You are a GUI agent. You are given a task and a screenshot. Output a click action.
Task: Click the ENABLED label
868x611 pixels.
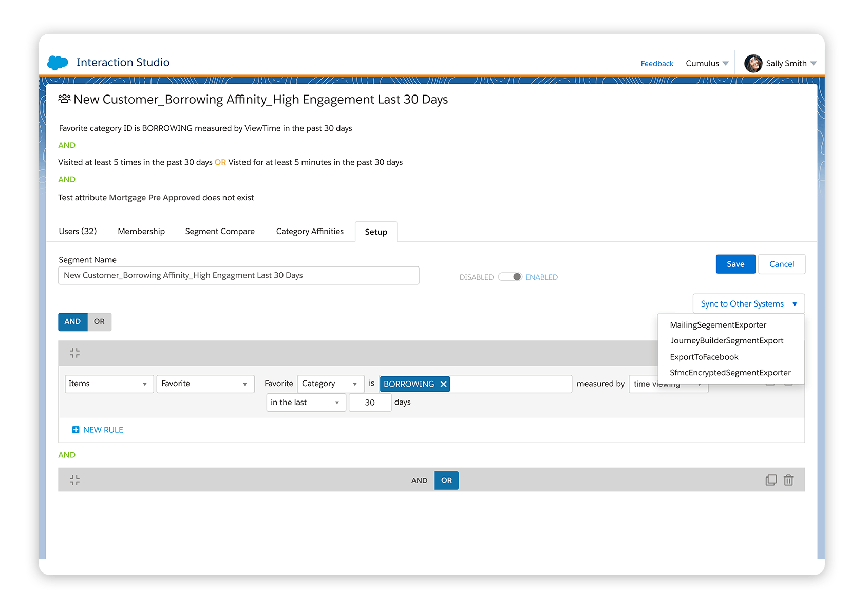click(x=541, y=277)
